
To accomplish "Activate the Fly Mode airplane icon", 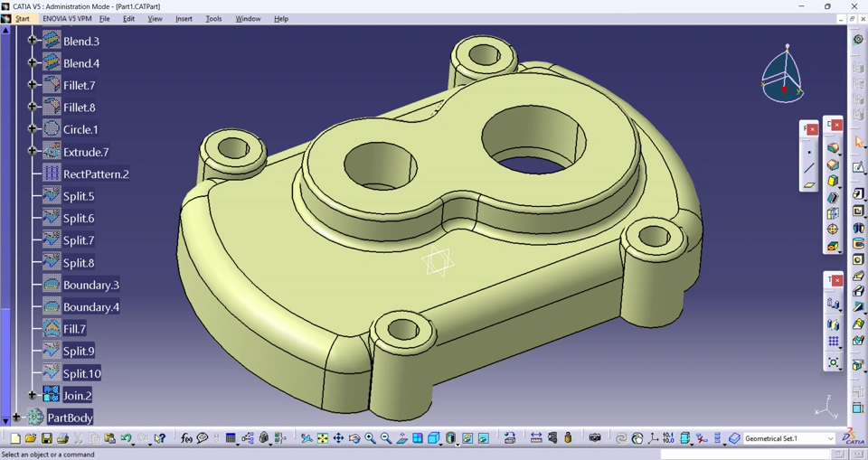I will (307, 438).
